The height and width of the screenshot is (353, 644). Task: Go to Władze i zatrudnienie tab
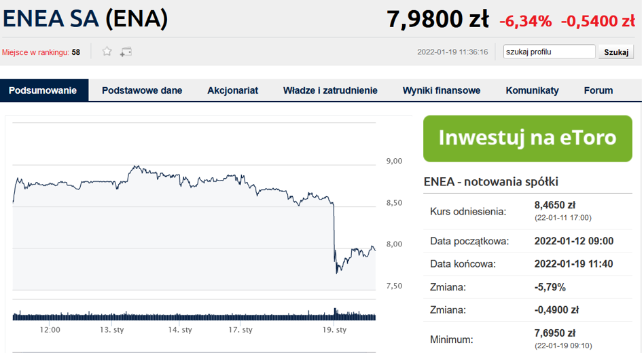point(330,90)
